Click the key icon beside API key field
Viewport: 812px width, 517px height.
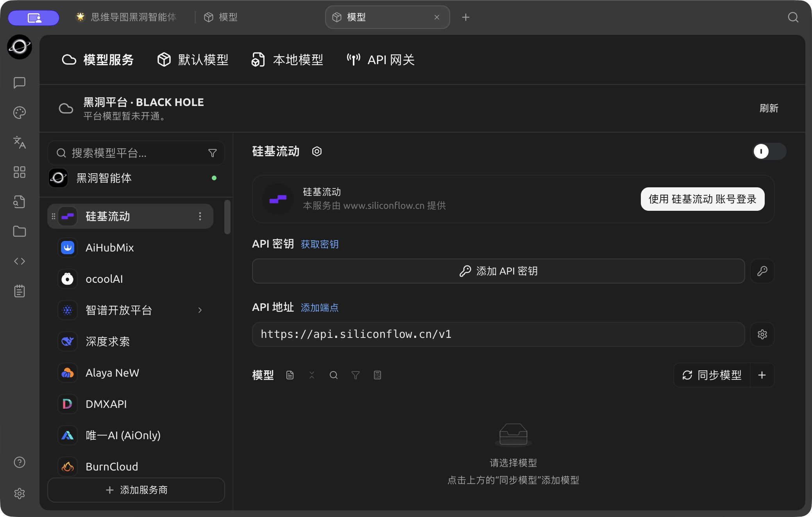[x=762, y=271]
